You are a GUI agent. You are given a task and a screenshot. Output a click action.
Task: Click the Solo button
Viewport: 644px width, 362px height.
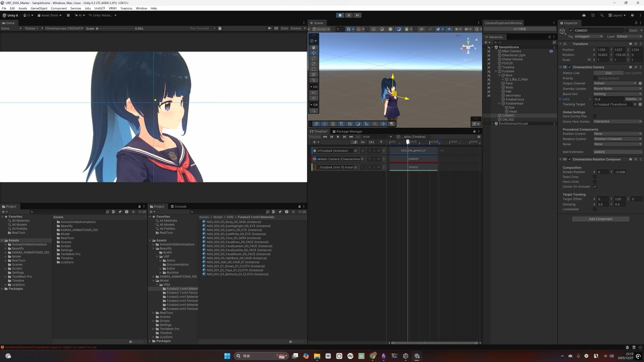(608, 73)
